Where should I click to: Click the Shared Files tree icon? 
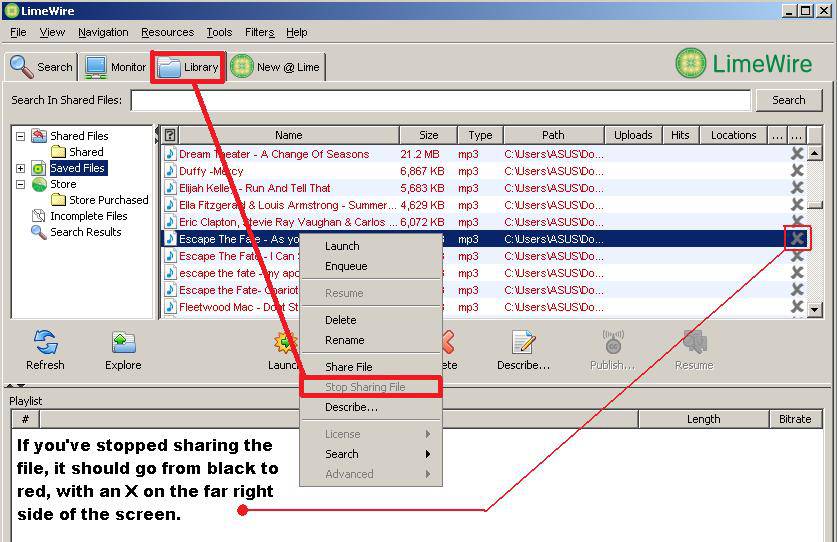point(39,136)
